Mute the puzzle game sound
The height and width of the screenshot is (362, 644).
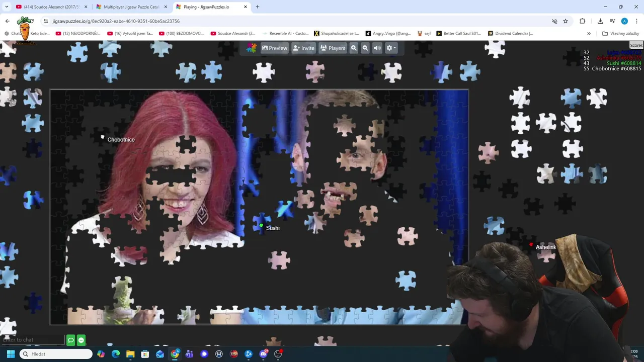pos(377,48)
